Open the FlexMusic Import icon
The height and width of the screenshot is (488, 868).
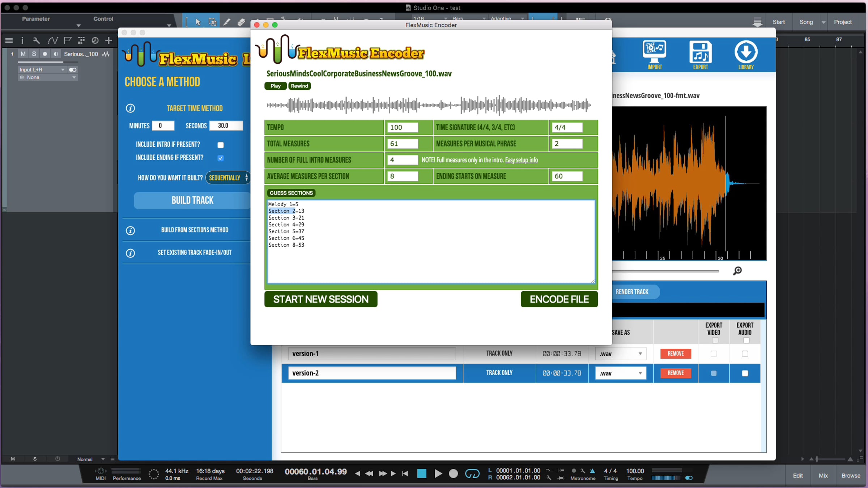(654, 55)
